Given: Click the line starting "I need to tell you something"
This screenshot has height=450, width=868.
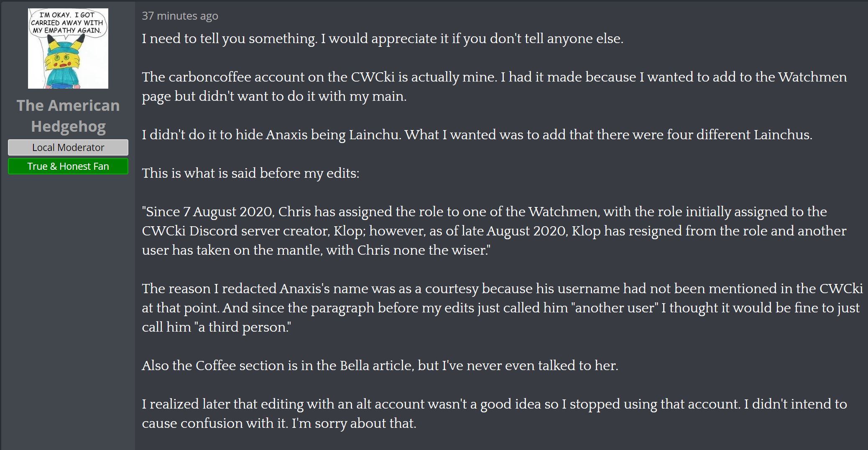Looking at the screenshot, I should (382, 38).
